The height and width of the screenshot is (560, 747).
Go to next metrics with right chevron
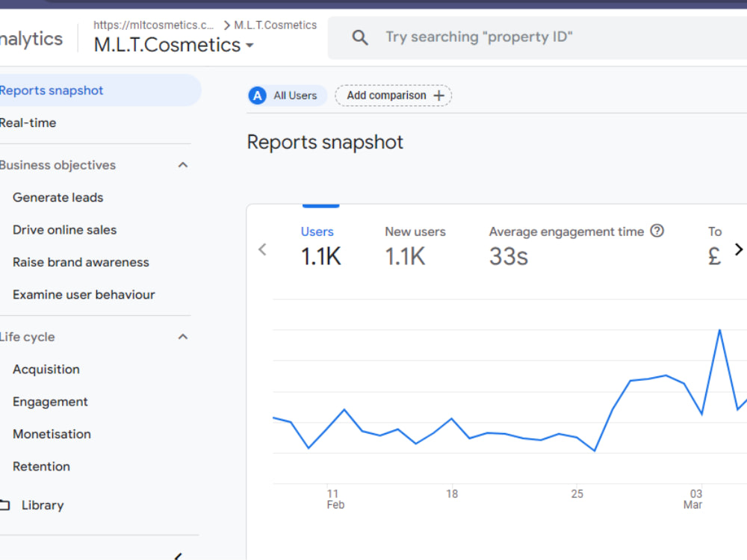(x=739, y=249)
